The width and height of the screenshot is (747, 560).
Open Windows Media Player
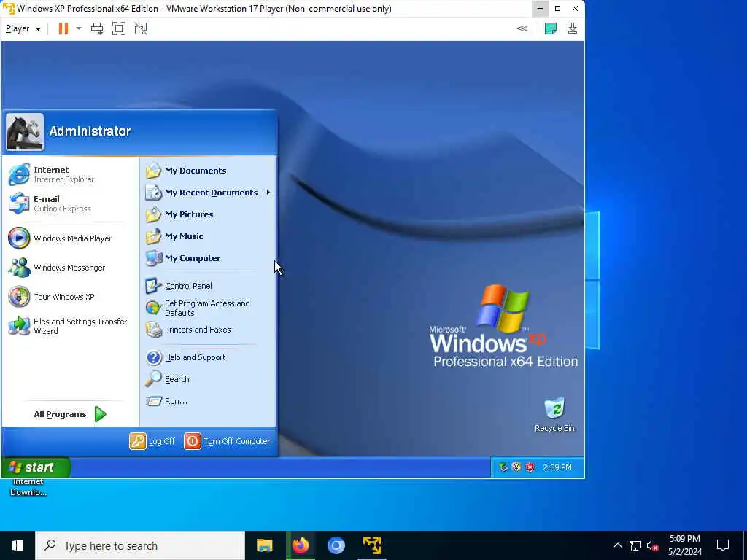(70, 238)
